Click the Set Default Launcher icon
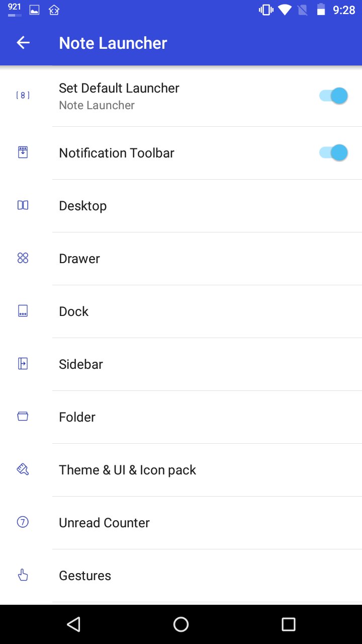The width and height of the screenshot is (362, 644). coord(23,95)
